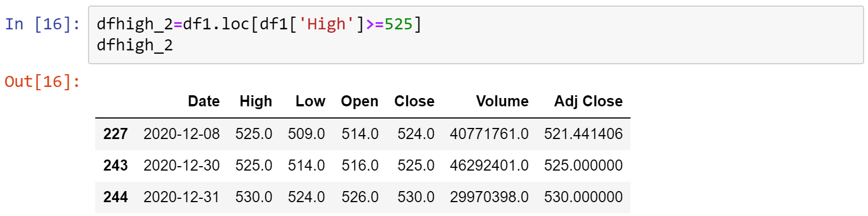The width and height of the screenshot is (868, 216).
Task: Click the Date column header
Action: [204, 101]
